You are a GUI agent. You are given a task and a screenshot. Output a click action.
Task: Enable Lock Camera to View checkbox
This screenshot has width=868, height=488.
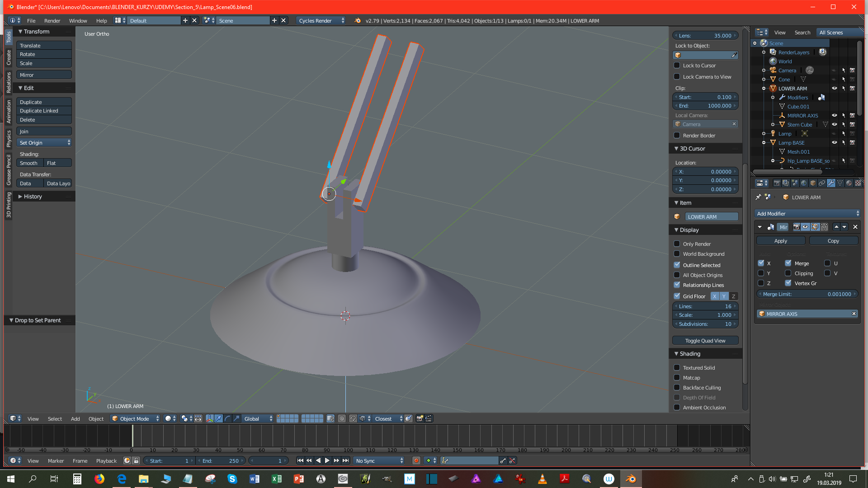677,77
